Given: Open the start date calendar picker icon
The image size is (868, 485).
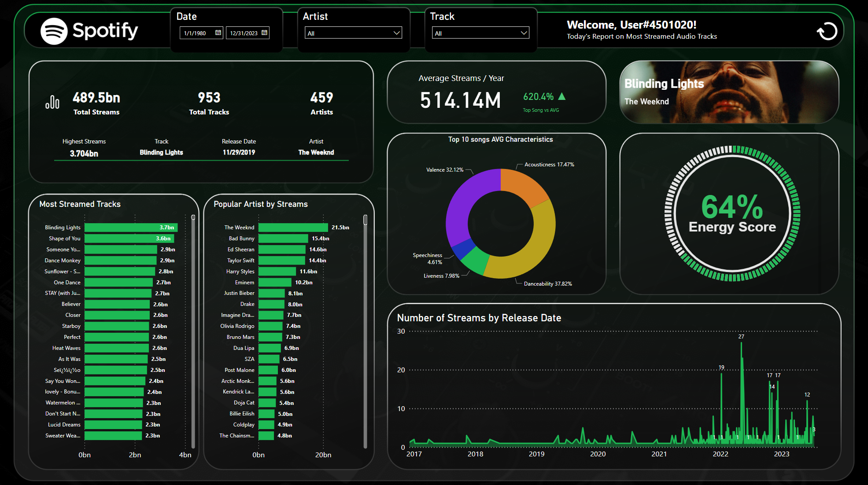Looking at the screenshot, I should point(218,33).
